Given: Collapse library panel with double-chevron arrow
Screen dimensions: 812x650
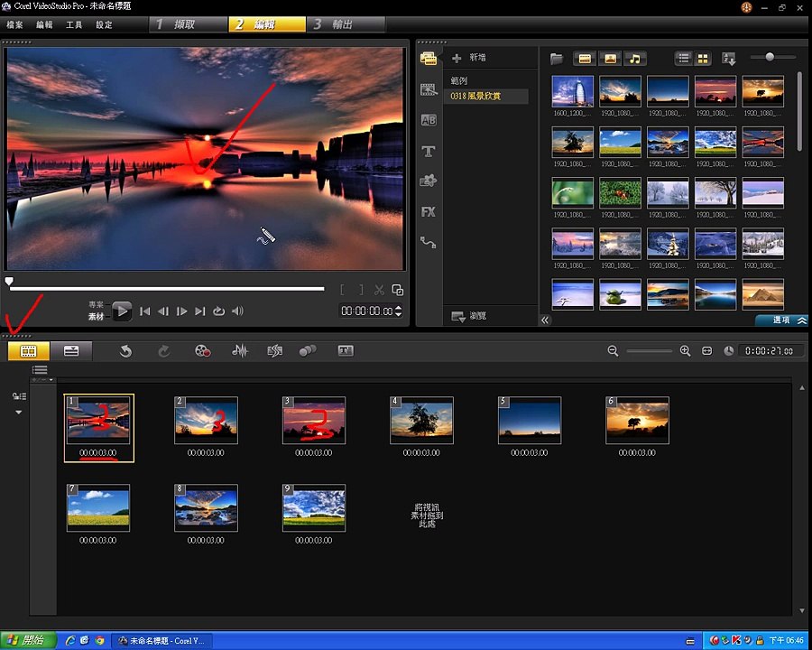Looking at the screenshot, I should click(x=545, y=320).
